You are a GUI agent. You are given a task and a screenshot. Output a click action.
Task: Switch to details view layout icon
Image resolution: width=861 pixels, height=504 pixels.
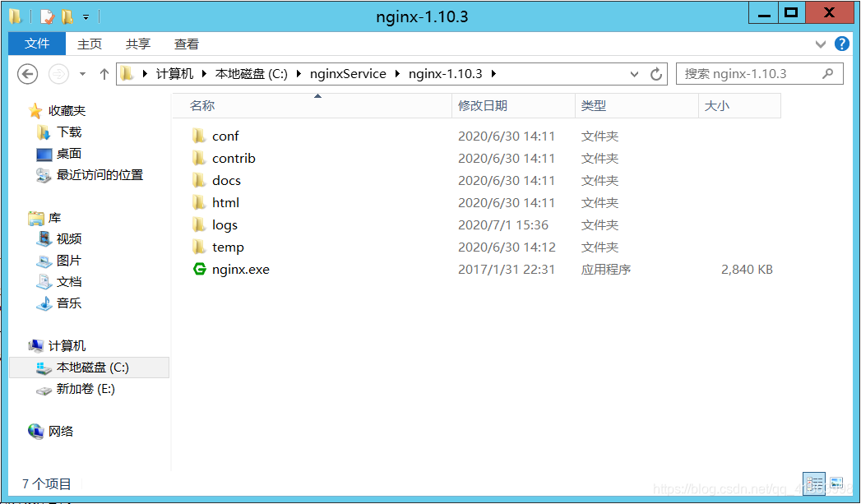point(814,483)
